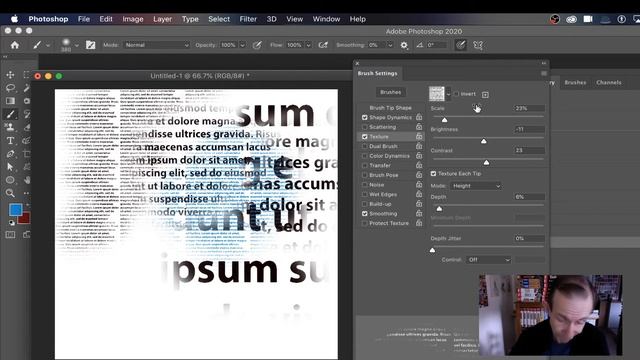
Task: Select the Crop tool
Action: 27,154
